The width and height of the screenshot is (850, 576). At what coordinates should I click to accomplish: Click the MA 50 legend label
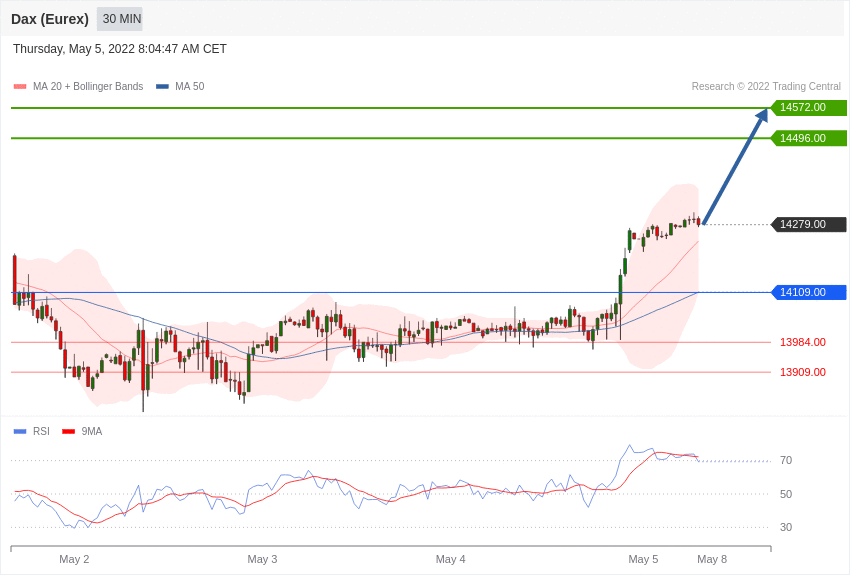pos(189,86)
